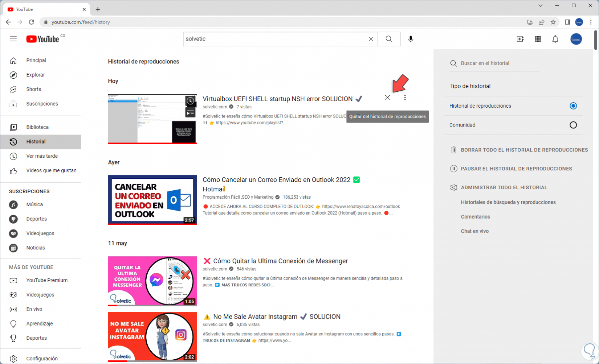Play the Virtualbox video thumbnail
The image size is (599, 364).
click(152, 119)
